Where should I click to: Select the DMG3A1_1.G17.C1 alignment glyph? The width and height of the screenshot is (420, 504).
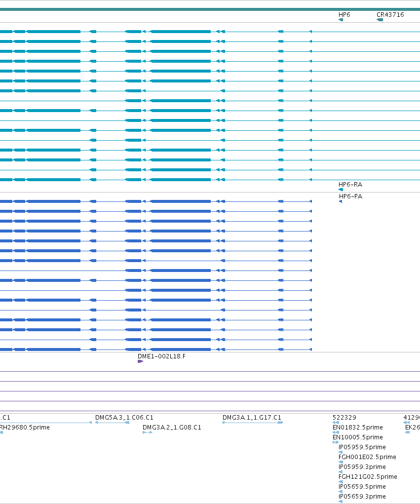[x=253, y=423]
